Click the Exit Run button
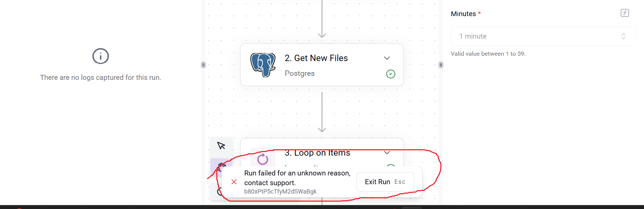This screenshot has height=209, width=644. pyautogui.click(x=385, y=182)
